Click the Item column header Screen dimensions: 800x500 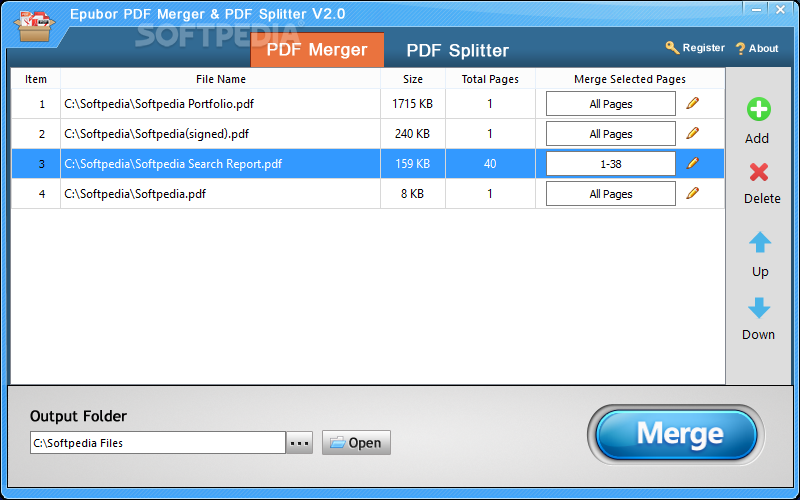coord(36,79)
